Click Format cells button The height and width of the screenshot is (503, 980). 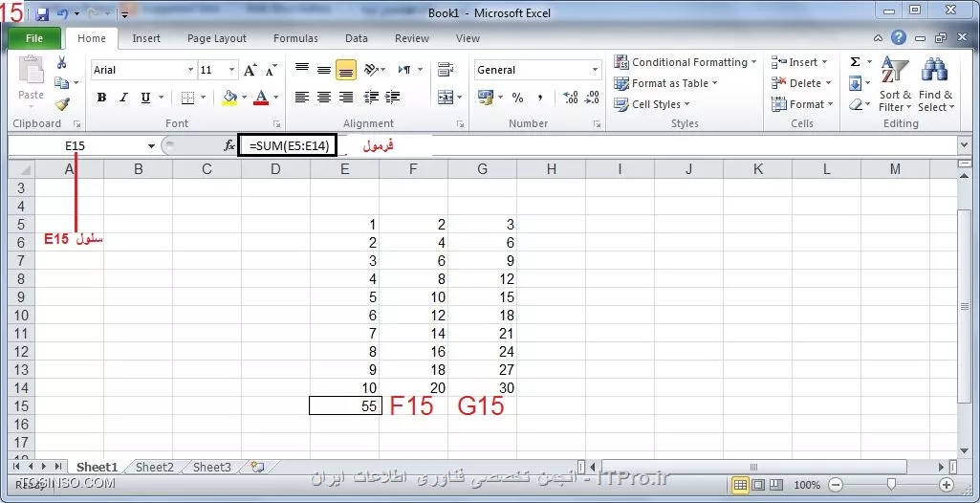coord(803,104)
